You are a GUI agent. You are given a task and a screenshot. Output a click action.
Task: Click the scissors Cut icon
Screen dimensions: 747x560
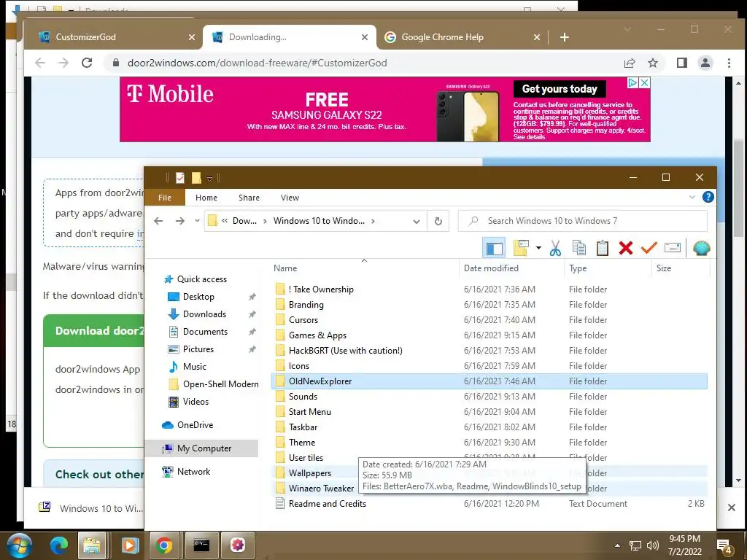[x=555, y=248]
